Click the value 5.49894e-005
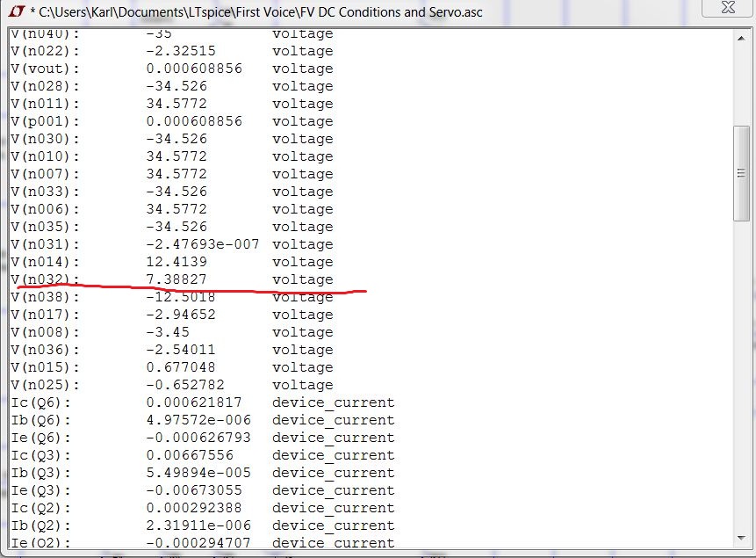The width and height of the screenshot is (756, 558). [x=198, y=473]
